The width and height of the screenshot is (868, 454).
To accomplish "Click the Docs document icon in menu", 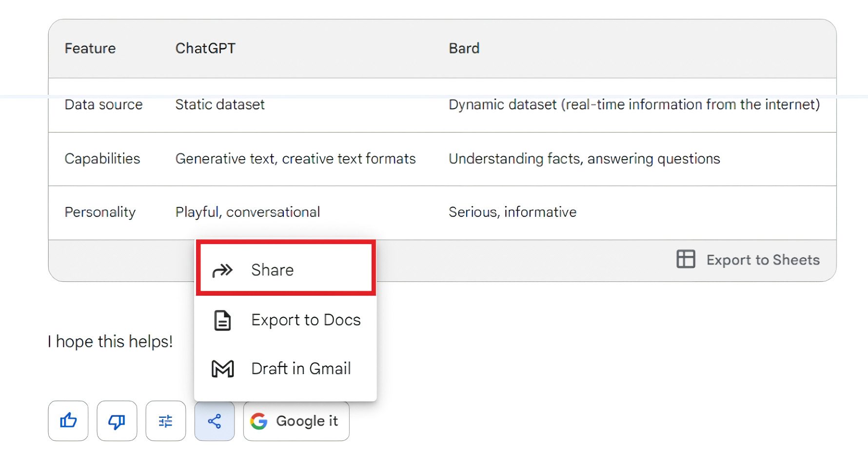I will coord(223,321).
